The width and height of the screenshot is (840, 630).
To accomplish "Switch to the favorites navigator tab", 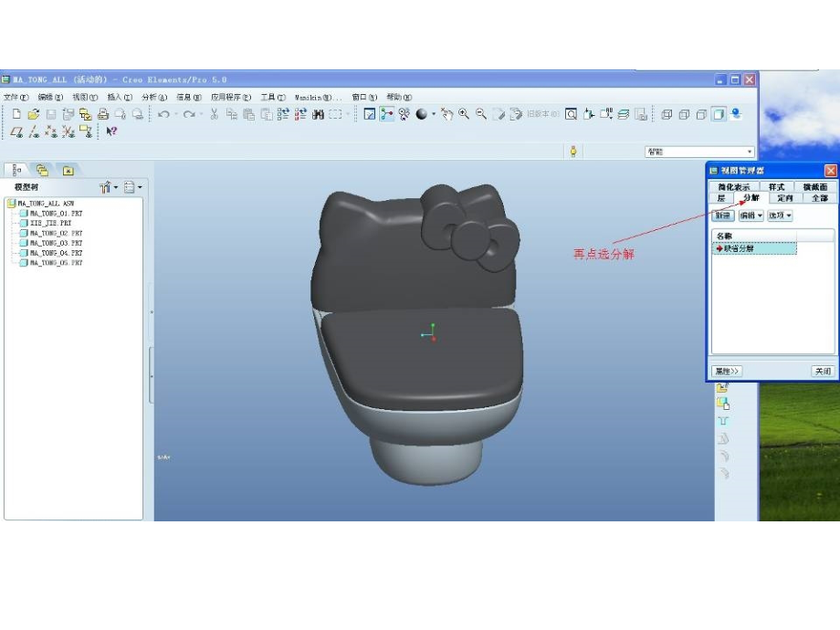I will tap(68, 171).
